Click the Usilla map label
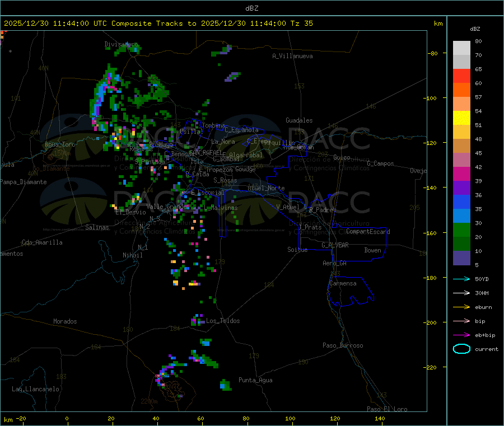This screenshot has height=426, width=504. tap(190, 132)
